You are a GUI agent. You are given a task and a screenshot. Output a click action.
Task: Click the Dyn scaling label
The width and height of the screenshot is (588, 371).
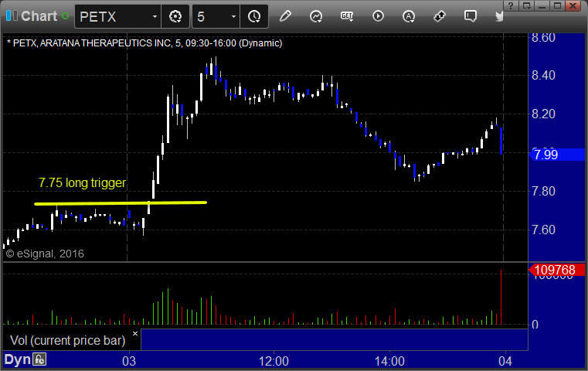[17, 359]
